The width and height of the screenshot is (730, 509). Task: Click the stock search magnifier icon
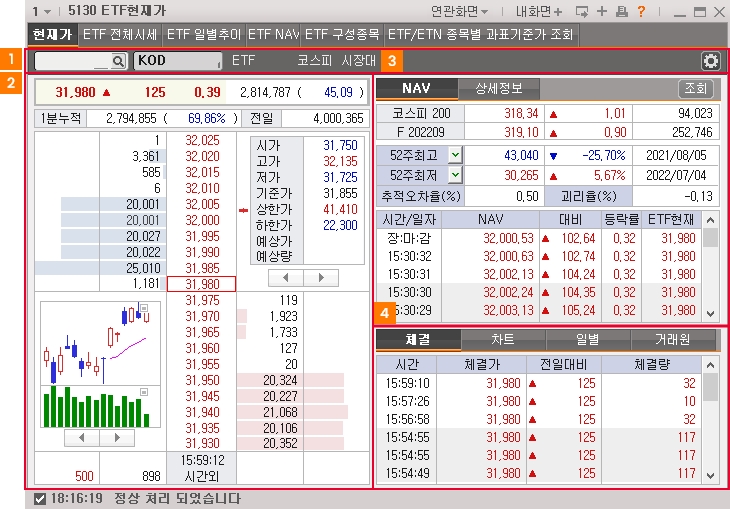coord(118,61)
